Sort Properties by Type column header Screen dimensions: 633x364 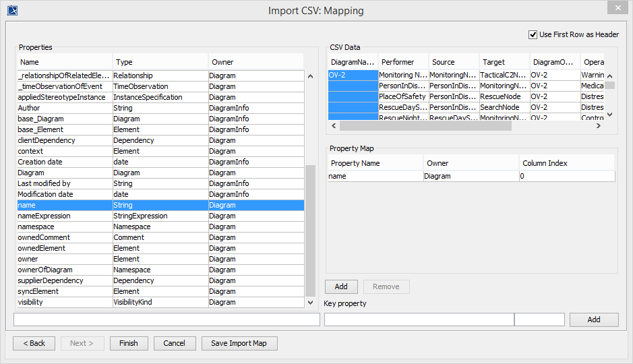[160, 62]
